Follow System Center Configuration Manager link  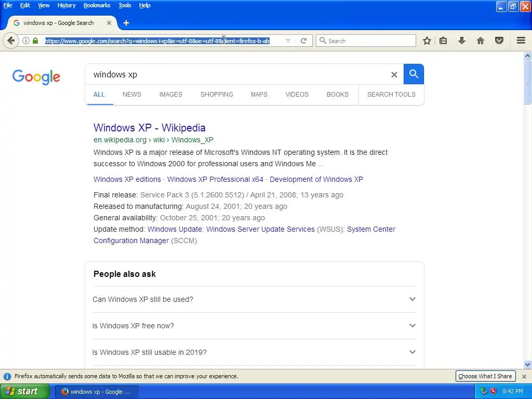[x=371, y=229]
